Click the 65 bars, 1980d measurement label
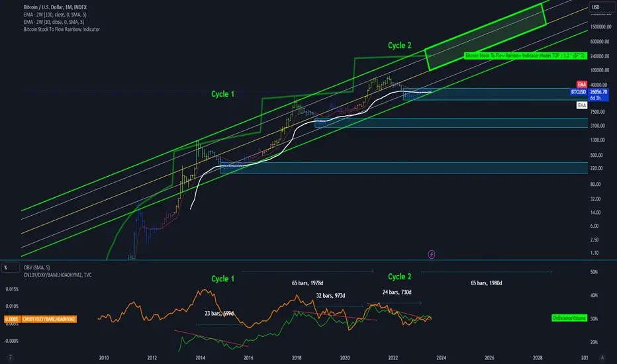617x364 pixels. click(x=486, y=283)
